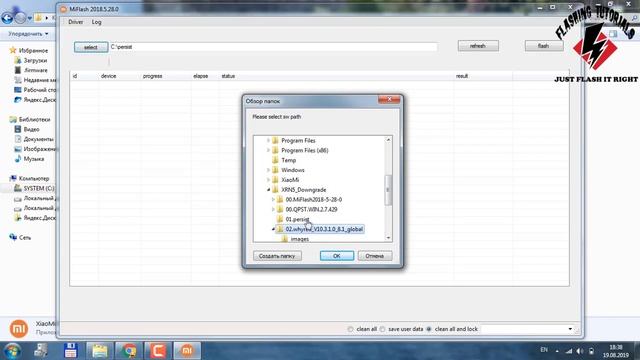The width and height of the screenshot is (640, 360).
Task: Expand the Program Files folder node
Action: pos(268,140)
